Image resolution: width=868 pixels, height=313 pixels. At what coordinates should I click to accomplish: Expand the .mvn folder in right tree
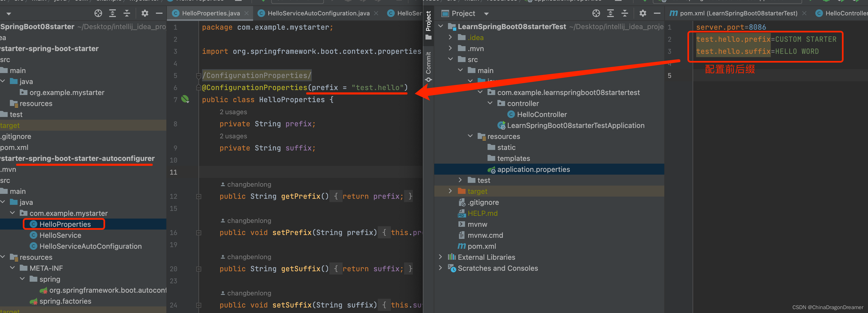[x=450, y=49]
